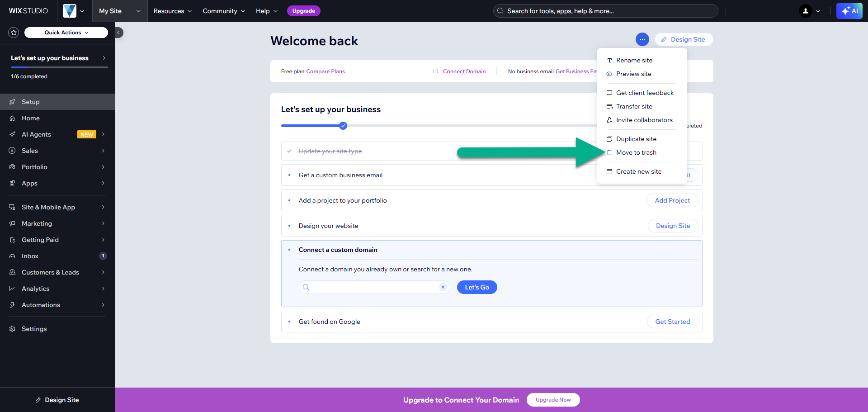Click the Wix Studio logo
Viewport: 868px width, 412px height.
tap(28, 11)
